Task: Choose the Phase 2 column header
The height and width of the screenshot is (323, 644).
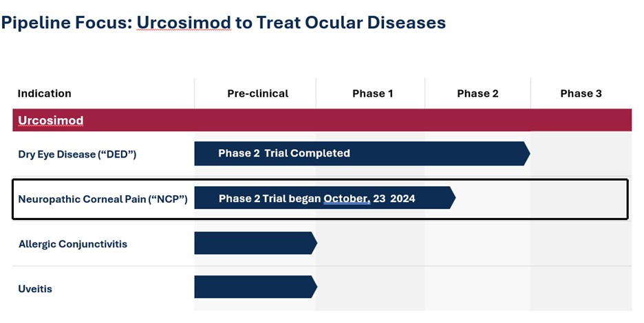Action: click(477, 93)
